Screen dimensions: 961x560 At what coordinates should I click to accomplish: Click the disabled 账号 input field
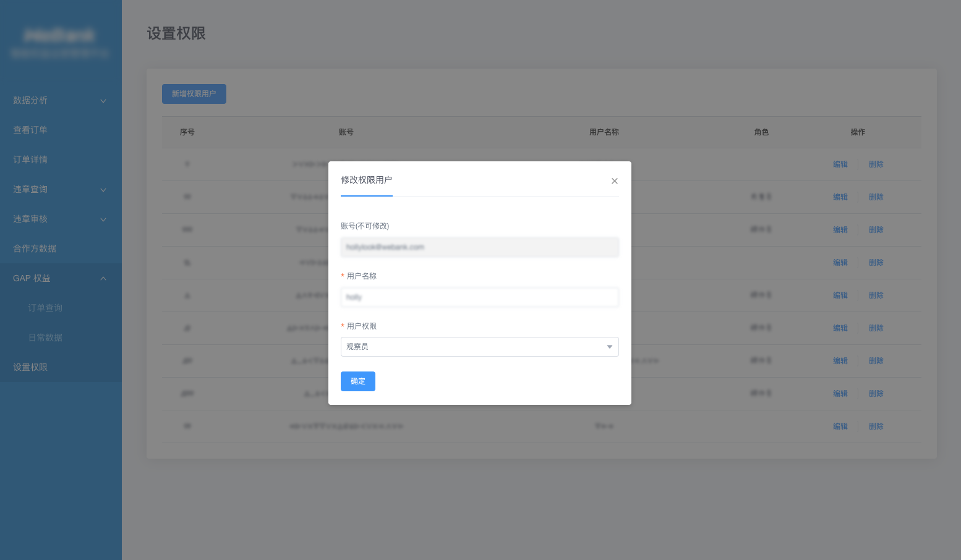pyautogui.click(x=479, y=247)
